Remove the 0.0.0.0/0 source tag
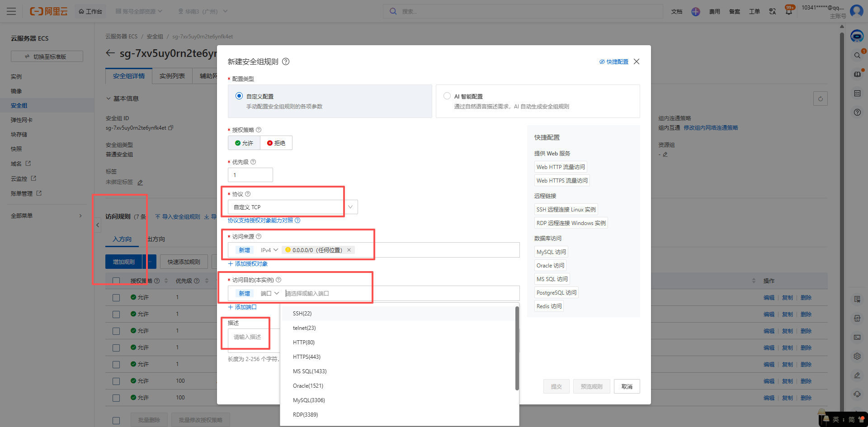The image size is (868, 427). tap(349, 250)
